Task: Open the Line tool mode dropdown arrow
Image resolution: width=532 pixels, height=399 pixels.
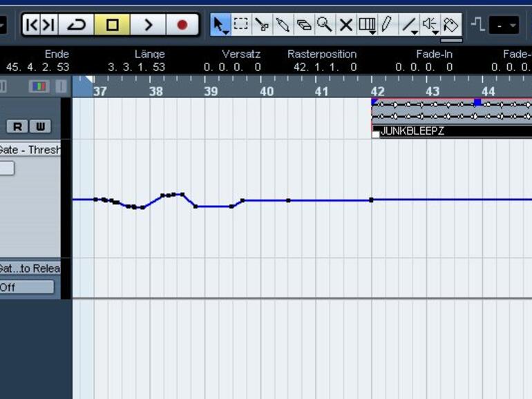Action: (x=415, y=32)
